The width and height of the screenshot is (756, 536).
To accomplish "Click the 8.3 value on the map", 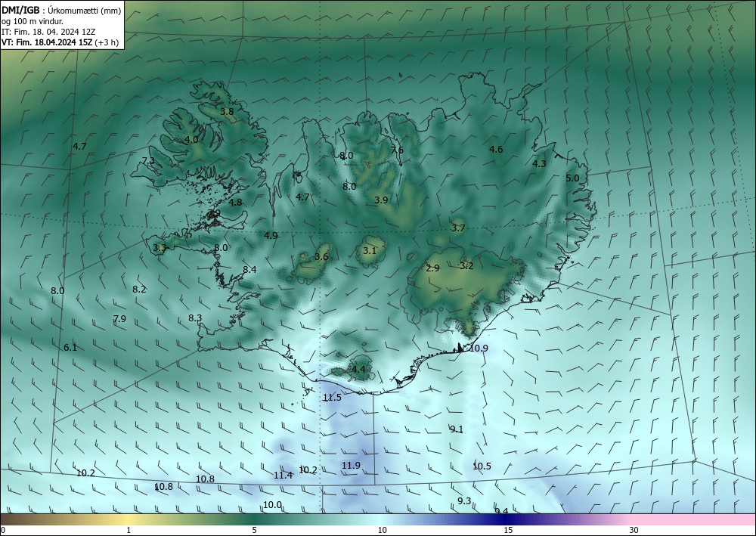I will click(x=195, y=318).
